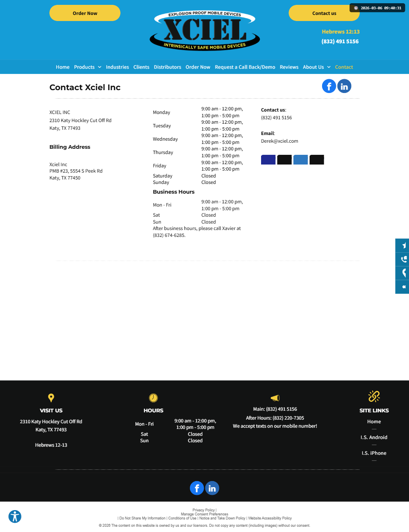This screenshot has height=532, width=409.
Task: Click the Contact Xciel Inc heading
Action: (x=85, y=87)
